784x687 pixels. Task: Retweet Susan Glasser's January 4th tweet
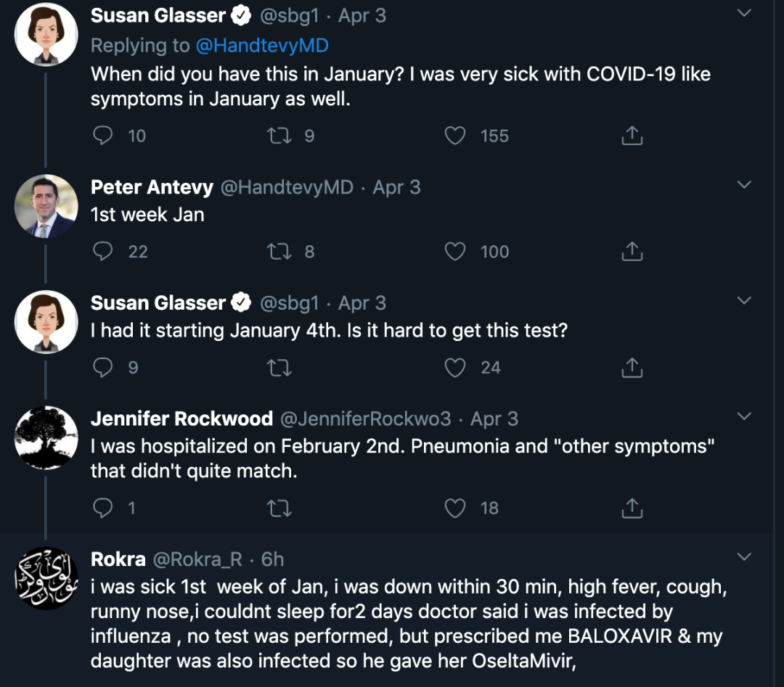click(x=279, y=368)
